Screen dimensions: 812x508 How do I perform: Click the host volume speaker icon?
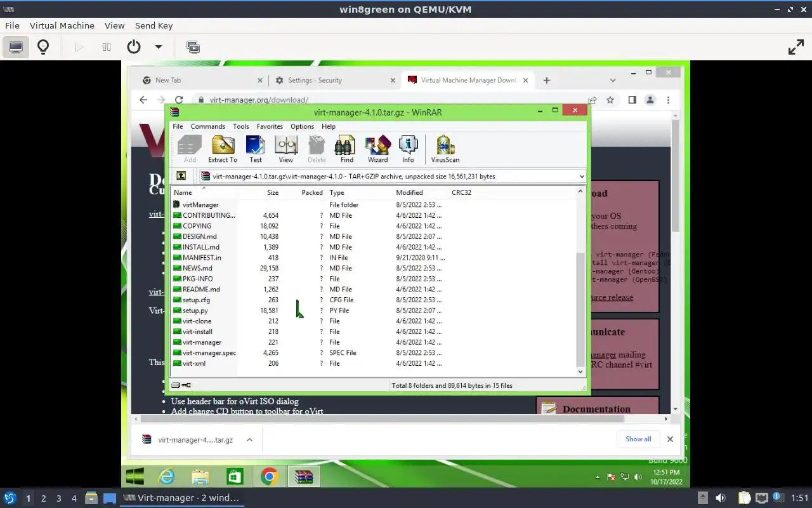click(720, 498)
